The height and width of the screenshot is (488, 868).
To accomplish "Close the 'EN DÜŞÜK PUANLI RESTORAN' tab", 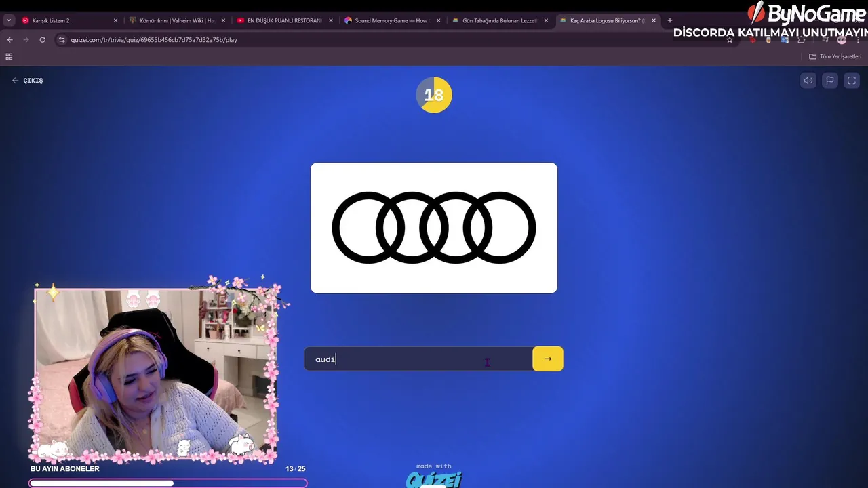I will click(331, 20).
